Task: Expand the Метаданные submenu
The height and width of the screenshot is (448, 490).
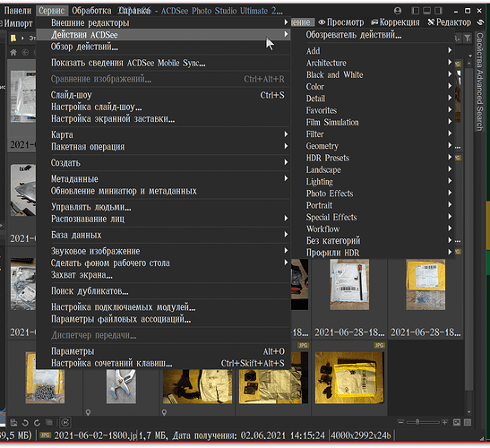Action: pyautogui.click(x=163, y=179)
